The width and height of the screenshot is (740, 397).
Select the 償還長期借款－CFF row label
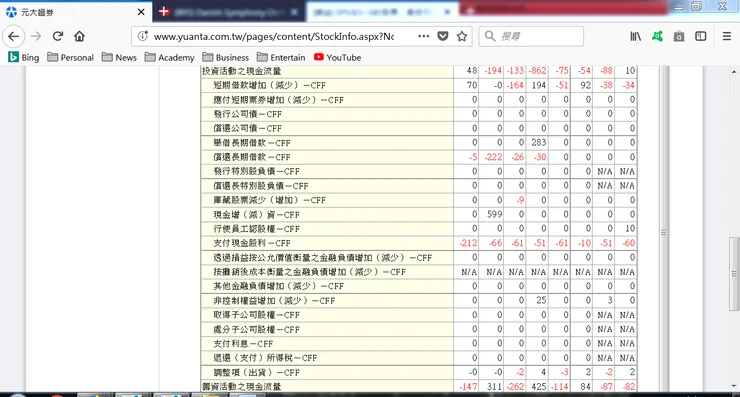point(252,157)
